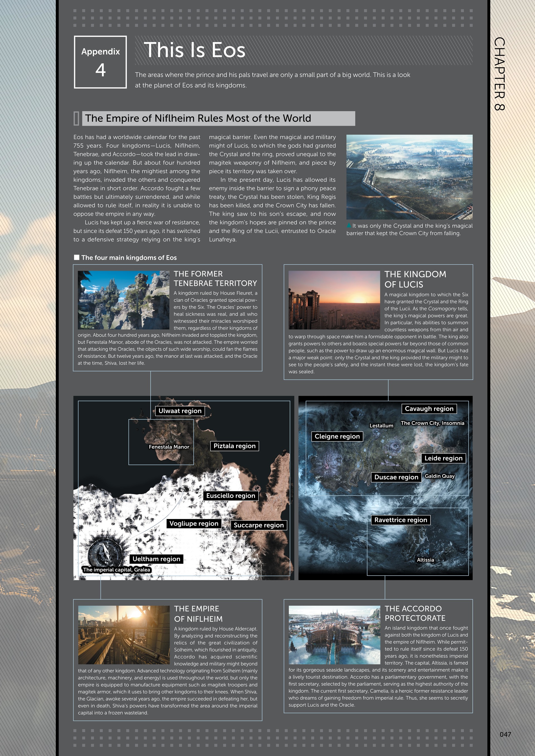Click the caption about the king's magical barrier
The image size is (535, 756).
[410, 230]
